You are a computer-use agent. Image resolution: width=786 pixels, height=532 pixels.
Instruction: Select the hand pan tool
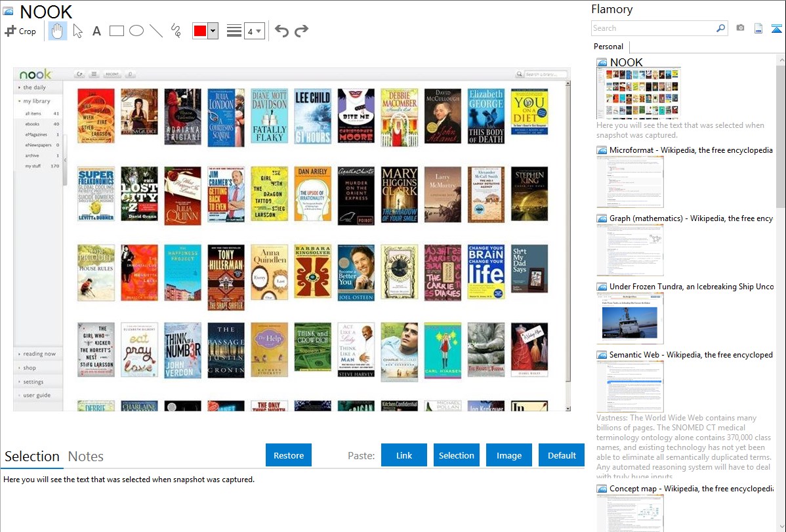tap(57, 31)
